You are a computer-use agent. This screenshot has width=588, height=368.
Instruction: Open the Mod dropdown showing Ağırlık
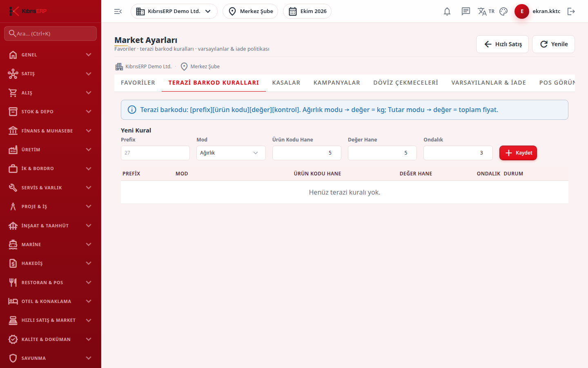(x=231, y=153)
